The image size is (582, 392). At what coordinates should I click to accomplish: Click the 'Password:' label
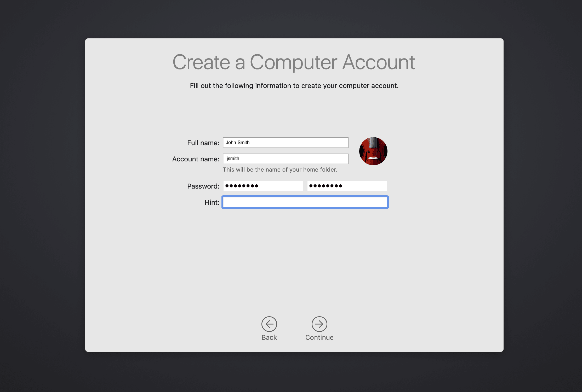(x=203, y=186)
